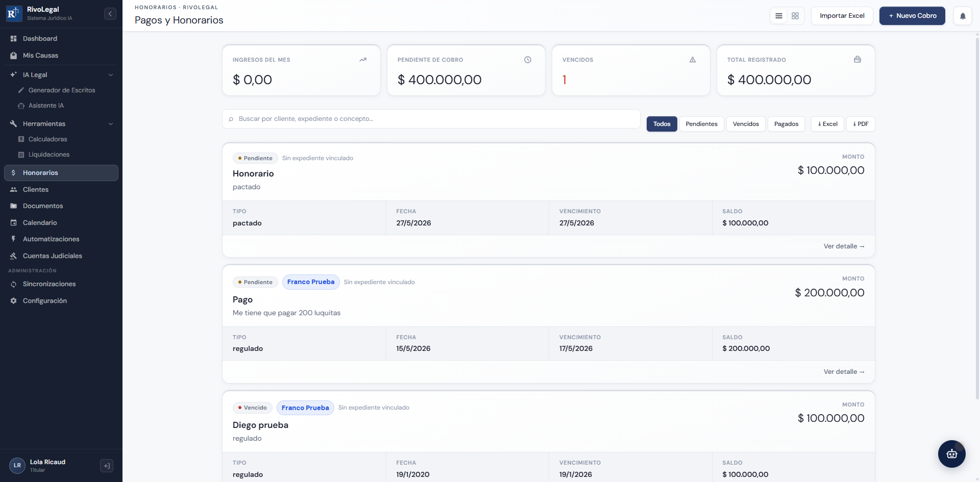Open Sincronizaciones in the sidebar

61,284
